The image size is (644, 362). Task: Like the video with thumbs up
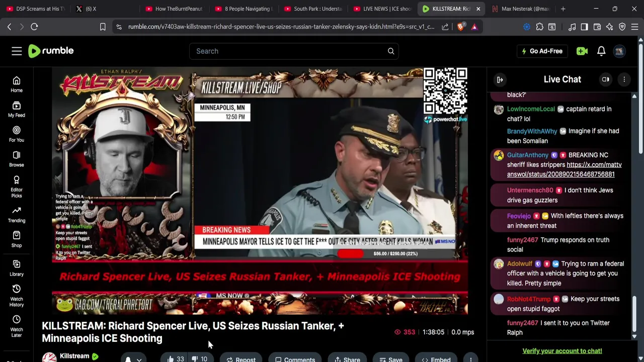pos(175,359)
